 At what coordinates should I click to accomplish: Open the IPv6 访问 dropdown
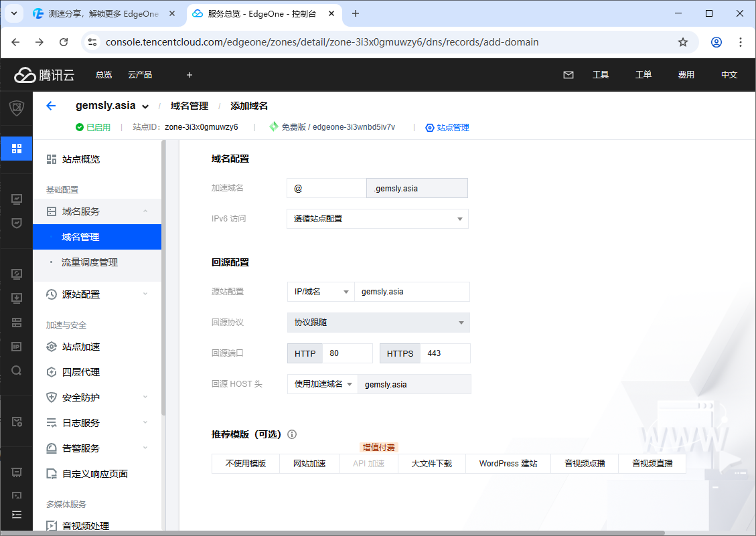[377, 219]
